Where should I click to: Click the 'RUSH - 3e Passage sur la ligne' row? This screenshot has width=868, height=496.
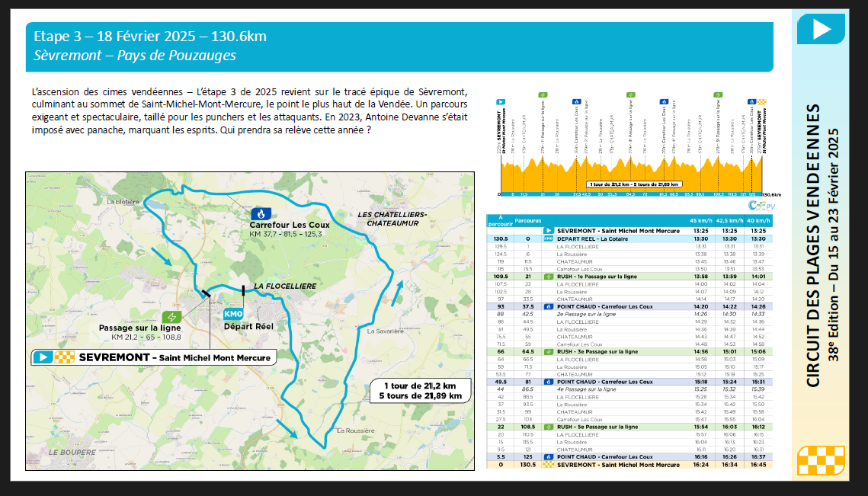point(629,351)
